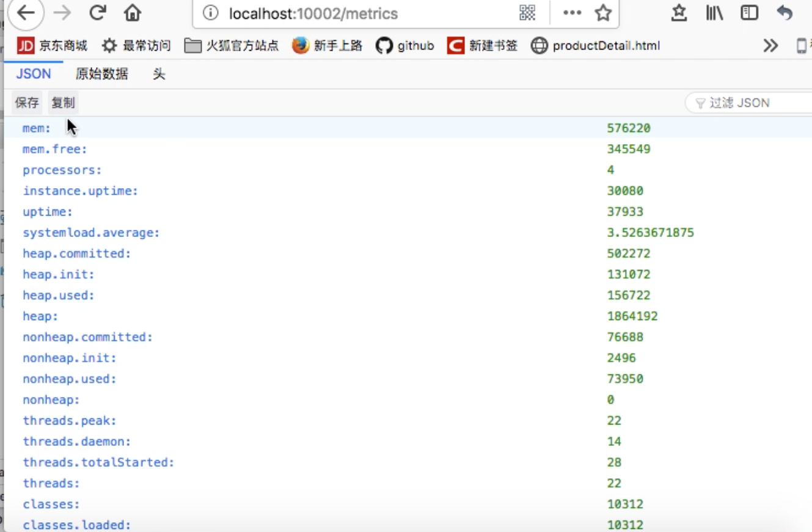Open productDetail.html bookmark
Screen dimensions: 812x532
[595, 45]
